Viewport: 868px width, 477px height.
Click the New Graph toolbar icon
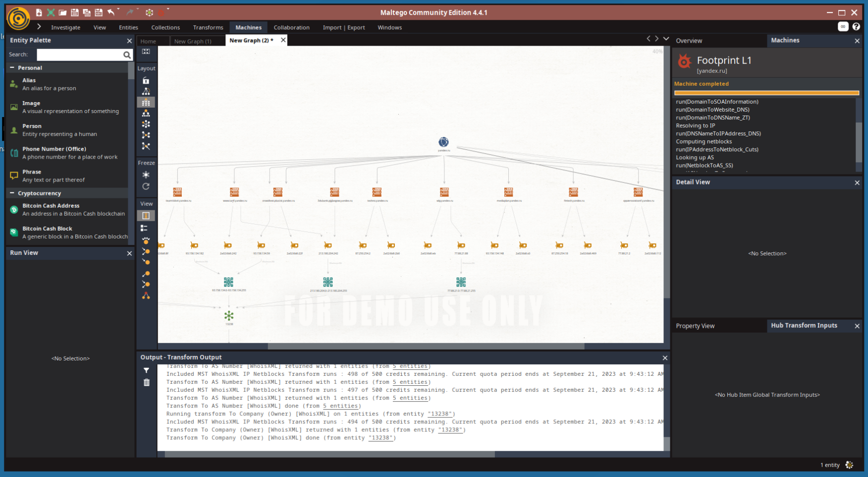click(39, 12)
